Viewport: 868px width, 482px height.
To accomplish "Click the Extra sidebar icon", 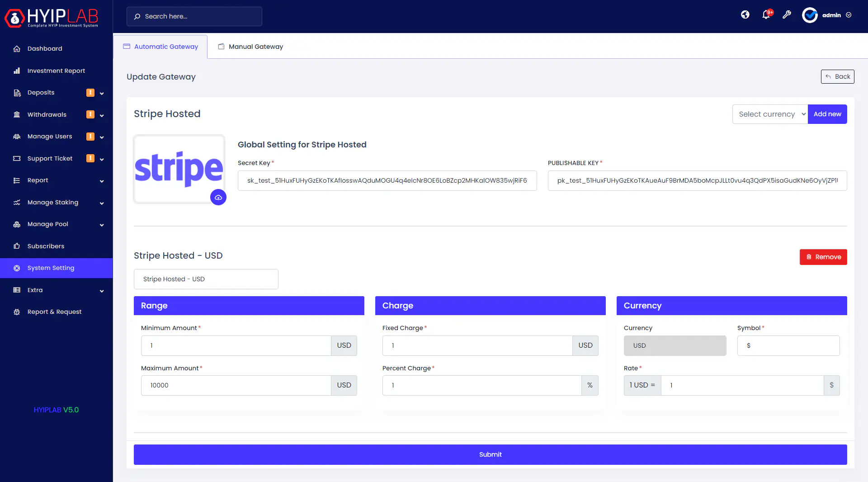I will [x=17, y=290].
